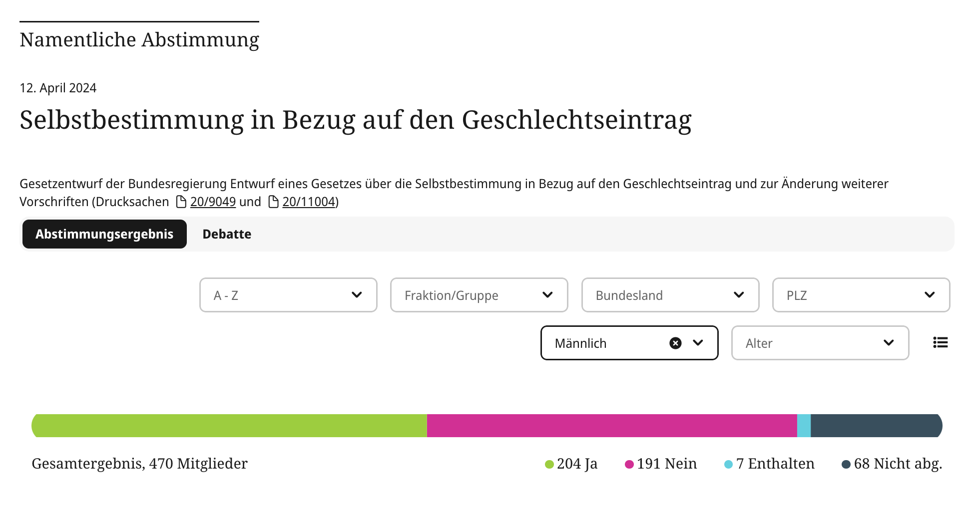Click the light blue Enthalten segment
Image resolution: width=980 pixels, height=517 pixels.
coord(804,426)
